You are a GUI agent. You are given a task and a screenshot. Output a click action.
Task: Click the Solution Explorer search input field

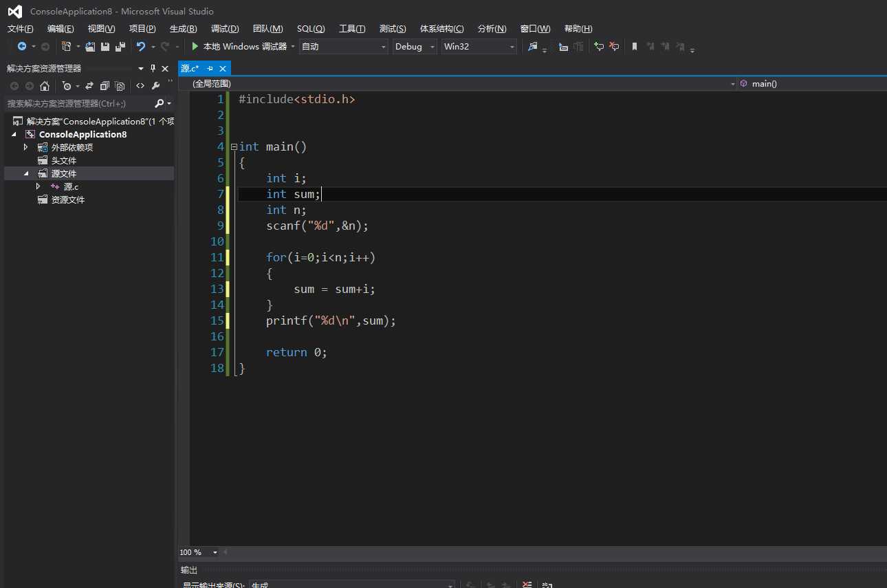coord(79,103)
